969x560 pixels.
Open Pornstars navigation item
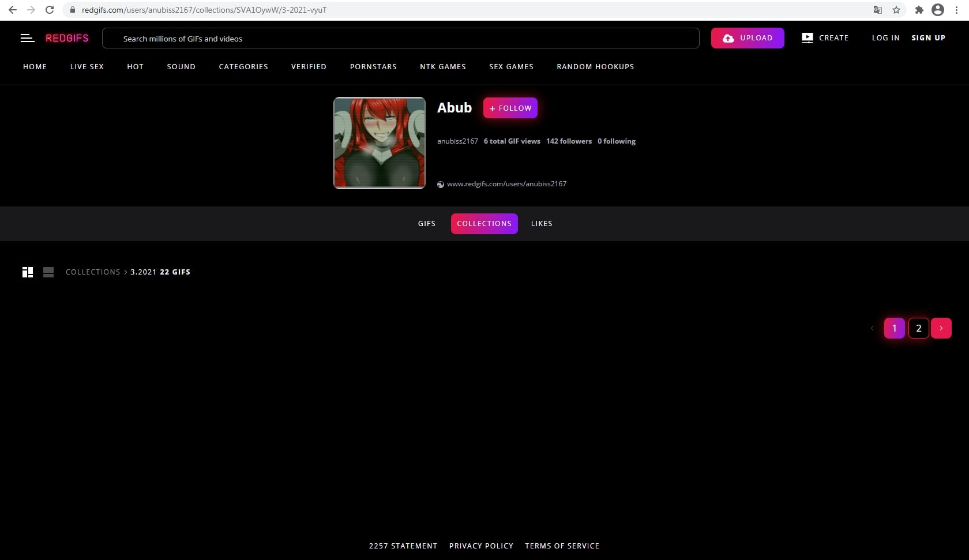(373, 67)
